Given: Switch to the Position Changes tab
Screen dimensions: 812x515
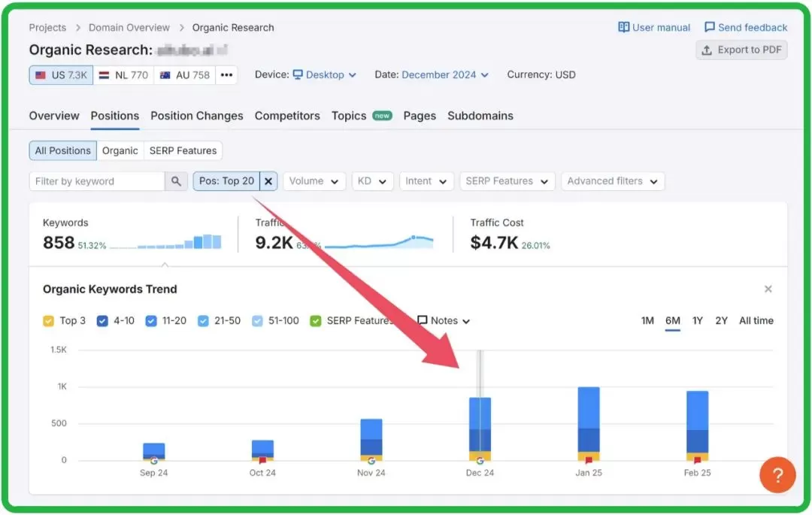Looking at the screenshot, I should [197, 116].
